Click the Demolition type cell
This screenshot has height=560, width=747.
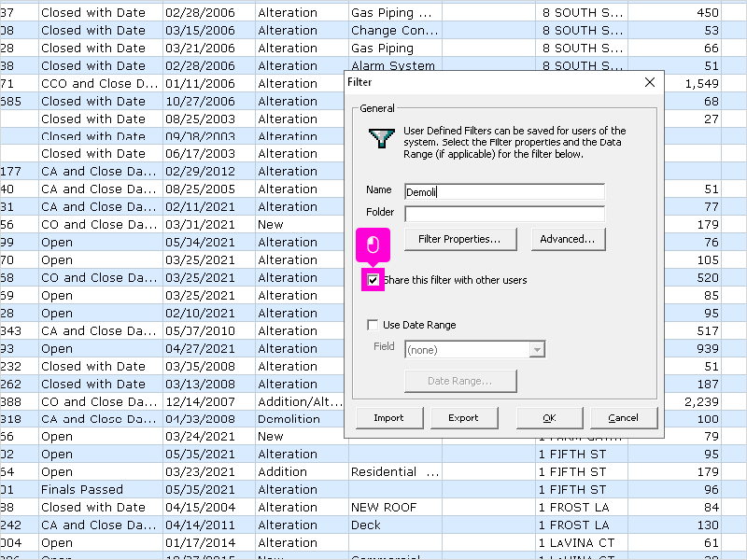[302, 419]
